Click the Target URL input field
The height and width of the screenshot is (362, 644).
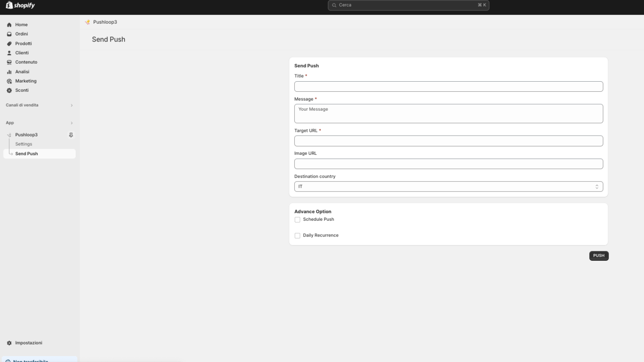click(448, 141)
